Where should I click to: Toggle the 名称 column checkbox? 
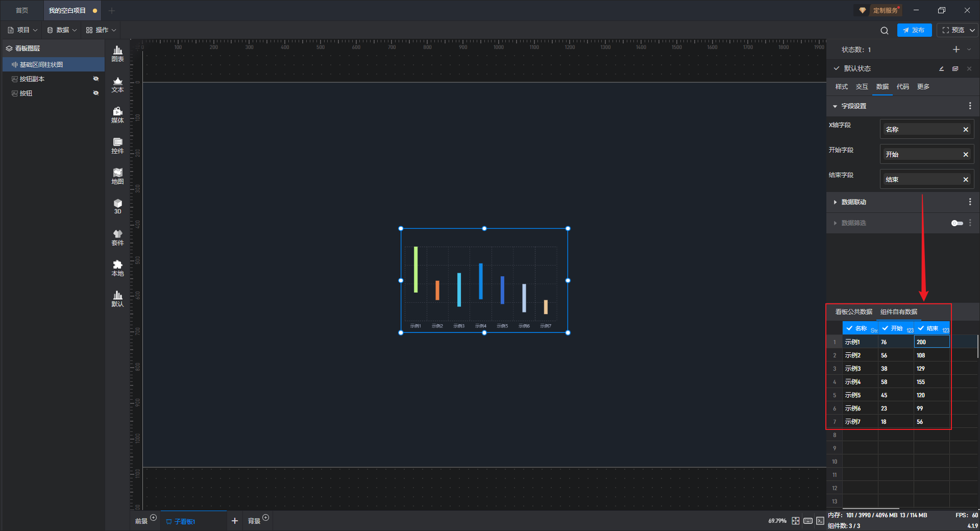click(849, 328)
